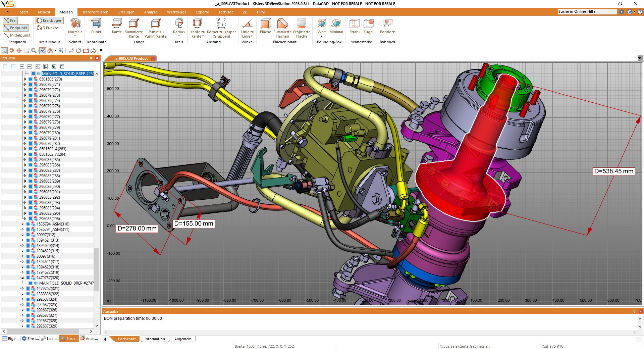The width and height of the screenshot is (644, 349).
Task: Collapse the node 1479757(320)
Action: 22,278
